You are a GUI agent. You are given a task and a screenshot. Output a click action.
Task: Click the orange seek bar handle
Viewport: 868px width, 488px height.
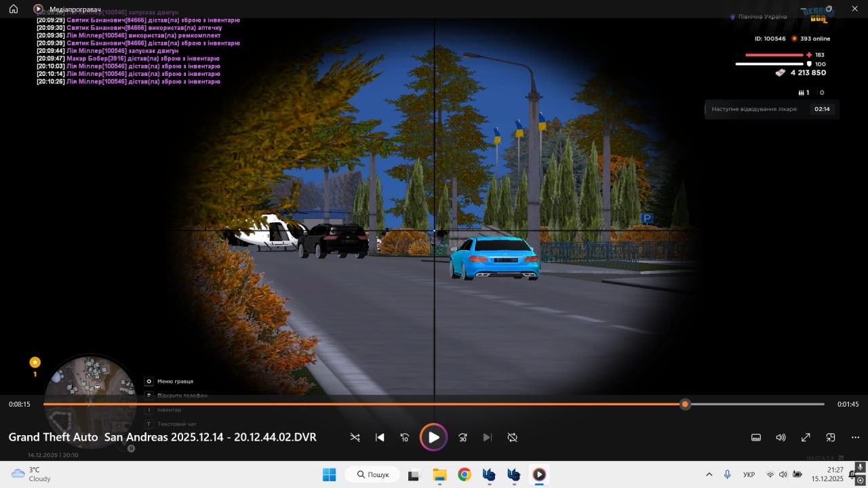[x=685, y=404]
